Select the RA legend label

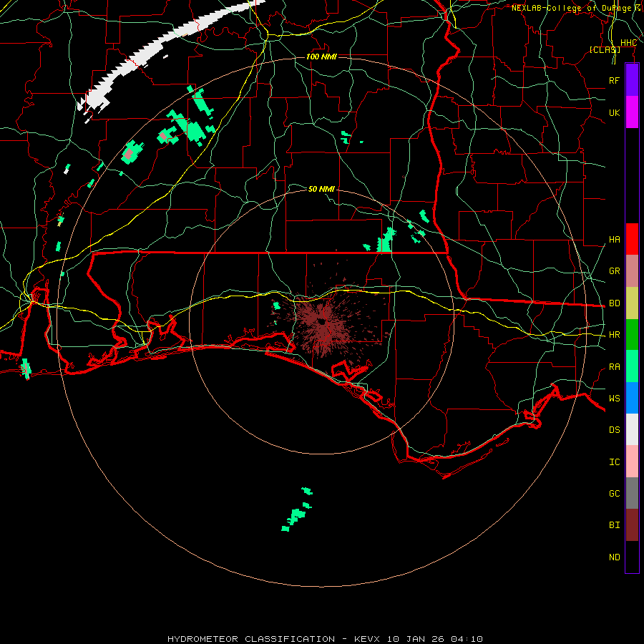coord(614,367)
